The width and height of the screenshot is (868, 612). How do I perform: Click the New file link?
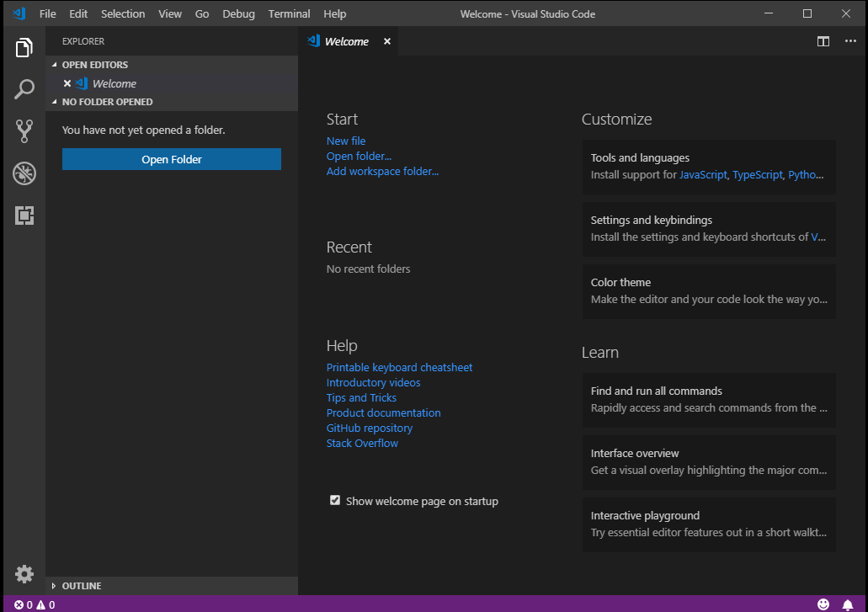click(346, 141)
